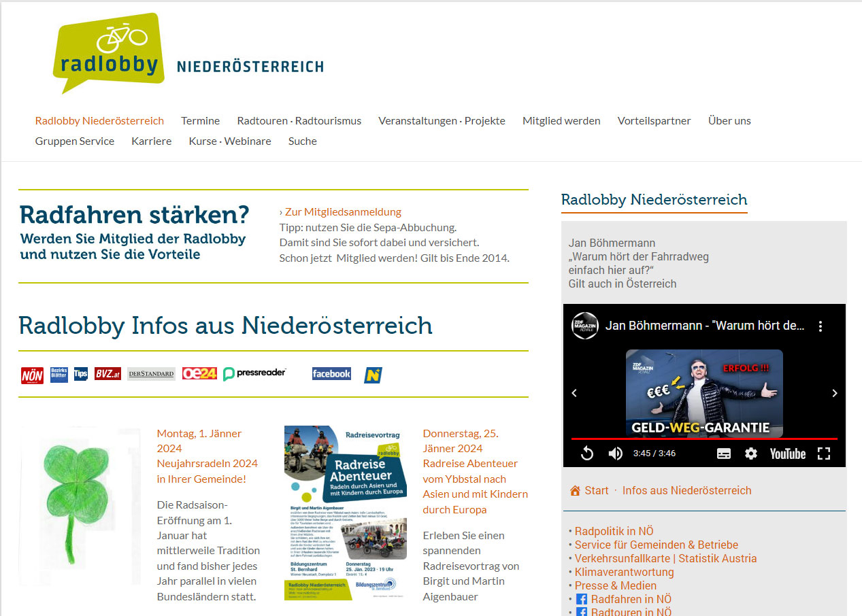Viewport: 862px width, 616px height.
Task: Open Mitglied werden menu item
Action: pos(561,120)
